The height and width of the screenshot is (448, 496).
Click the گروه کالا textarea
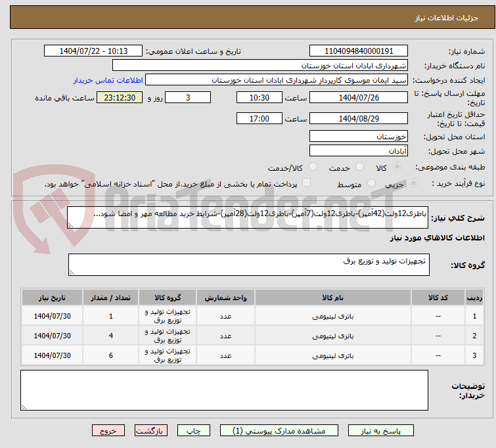pyautogui.click(x=249, y=265)
